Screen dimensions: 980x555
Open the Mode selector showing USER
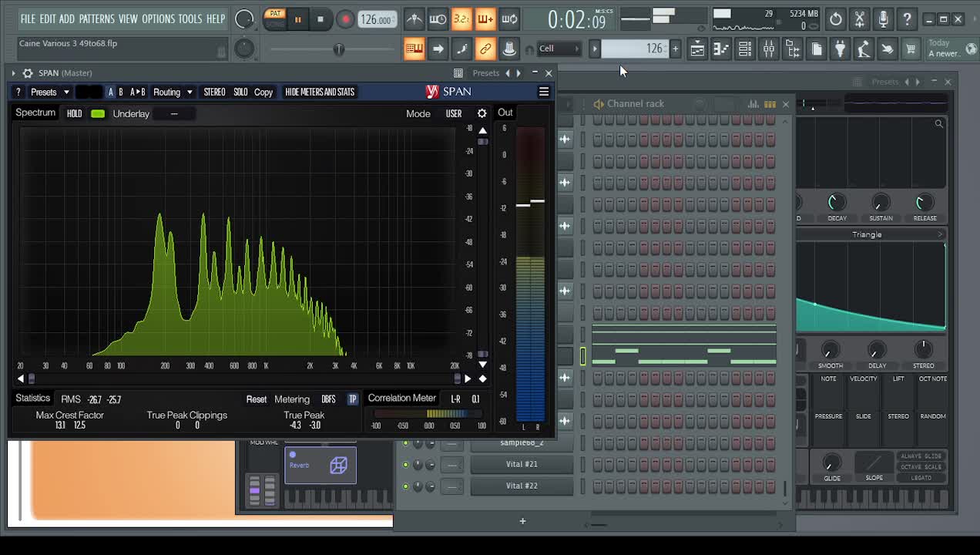454,113
